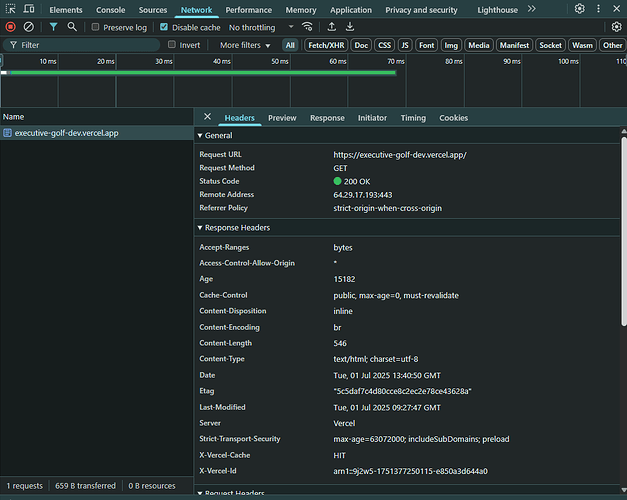Screen dimensions: 627x500
Task: Filter by Fetch/XHR requests
Action: point(326,45)
